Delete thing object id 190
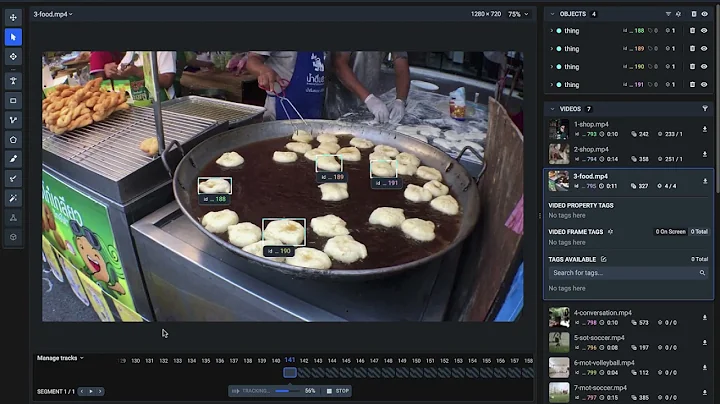The height and width of the screenshot is (404, 720). pos(692,67)
